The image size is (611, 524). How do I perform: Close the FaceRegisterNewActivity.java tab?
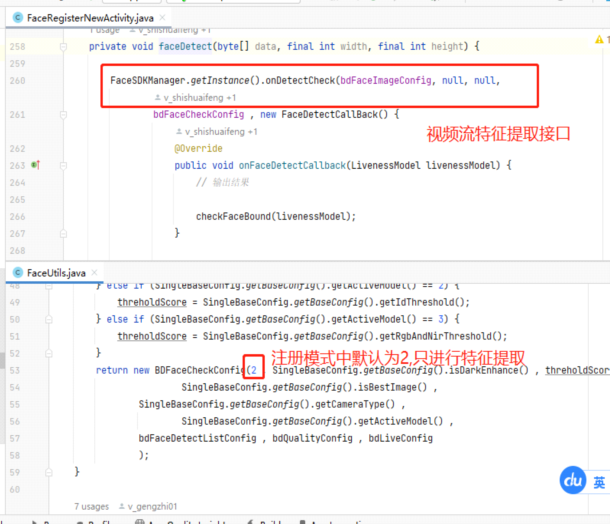pos(162,18)
